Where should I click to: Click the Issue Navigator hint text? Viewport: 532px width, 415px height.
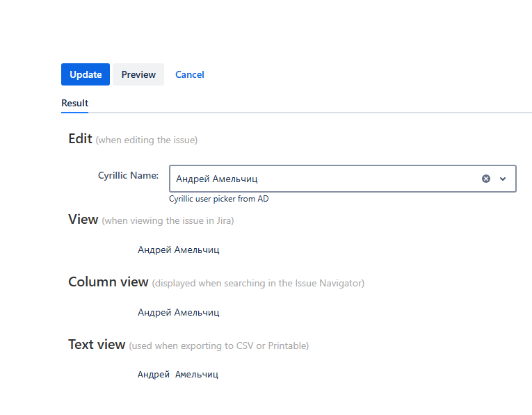258,284
